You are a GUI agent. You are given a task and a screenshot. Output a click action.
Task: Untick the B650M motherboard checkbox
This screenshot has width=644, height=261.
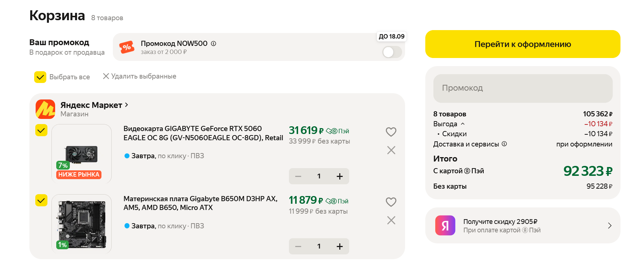41,200
